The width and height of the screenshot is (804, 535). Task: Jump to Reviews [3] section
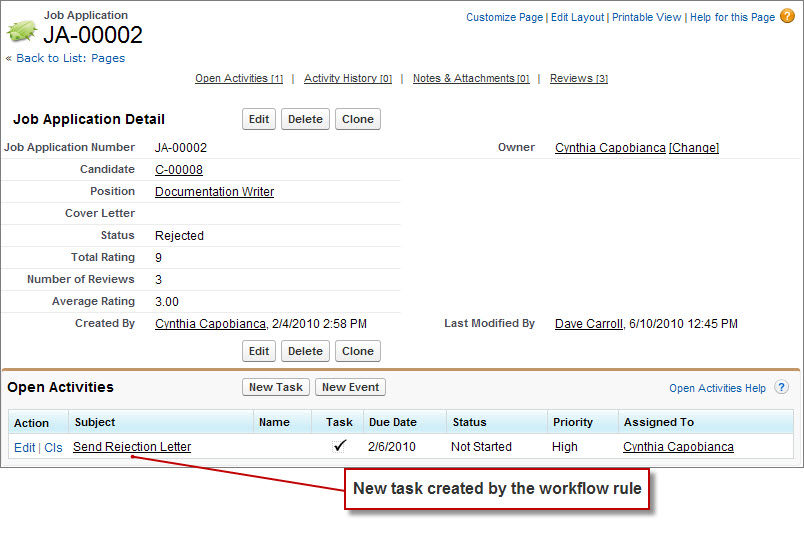[578, 78]
